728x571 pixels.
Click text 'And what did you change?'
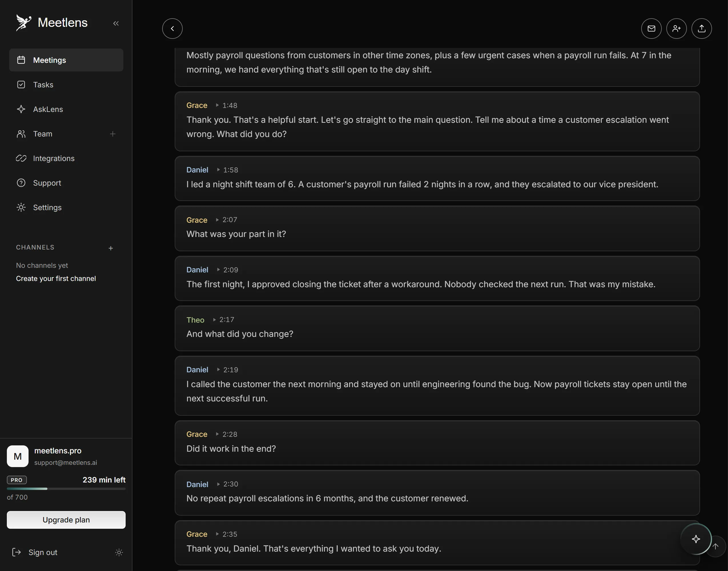[x=240, y=334]
